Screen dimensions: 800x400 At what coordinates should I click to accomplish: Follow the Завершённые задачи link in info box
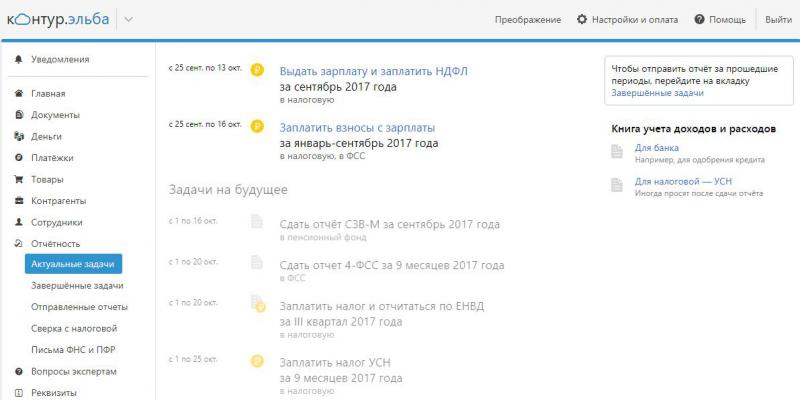point(657,93)
